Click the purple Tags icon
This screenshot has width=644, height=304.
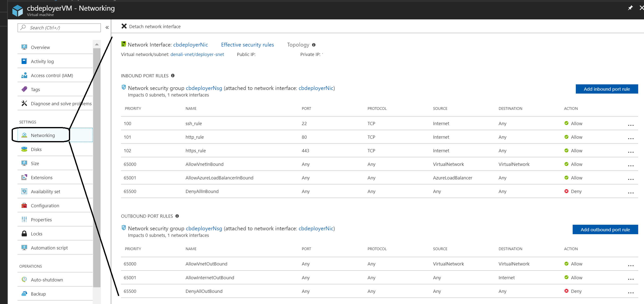click(24, 89)
